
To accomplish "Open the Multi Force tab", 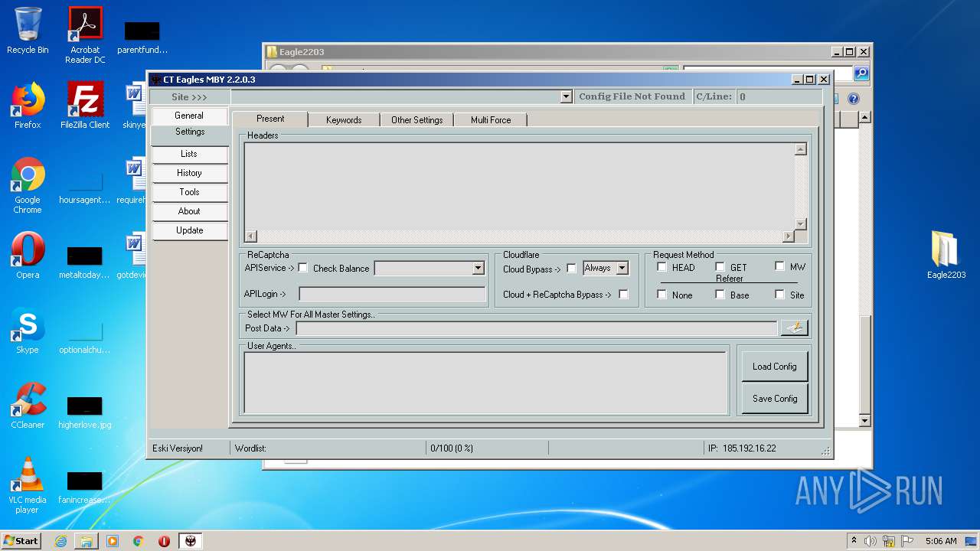I will point(490,120).
